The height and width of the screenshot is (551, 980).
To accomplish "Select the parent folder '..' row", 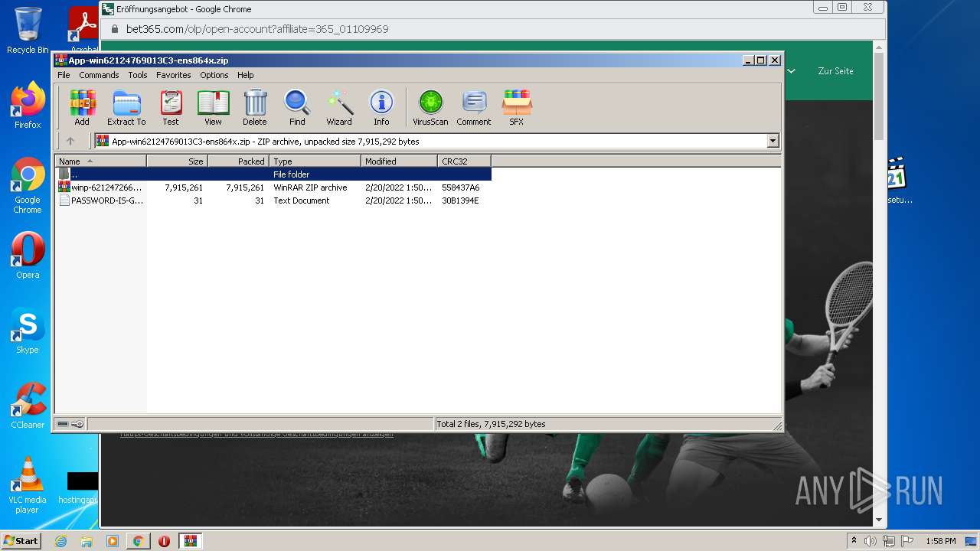I will tap(273, 174).
